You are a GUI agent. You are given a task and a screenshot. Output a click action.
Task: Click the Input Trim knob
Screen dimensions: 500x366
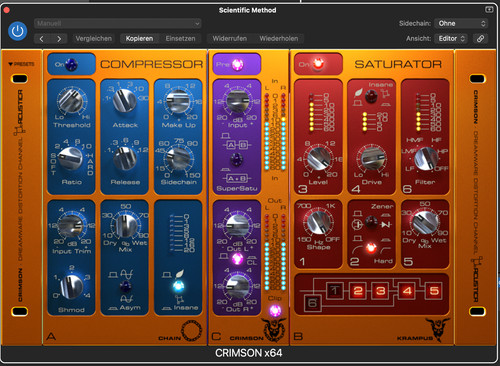tap(71, 226)
